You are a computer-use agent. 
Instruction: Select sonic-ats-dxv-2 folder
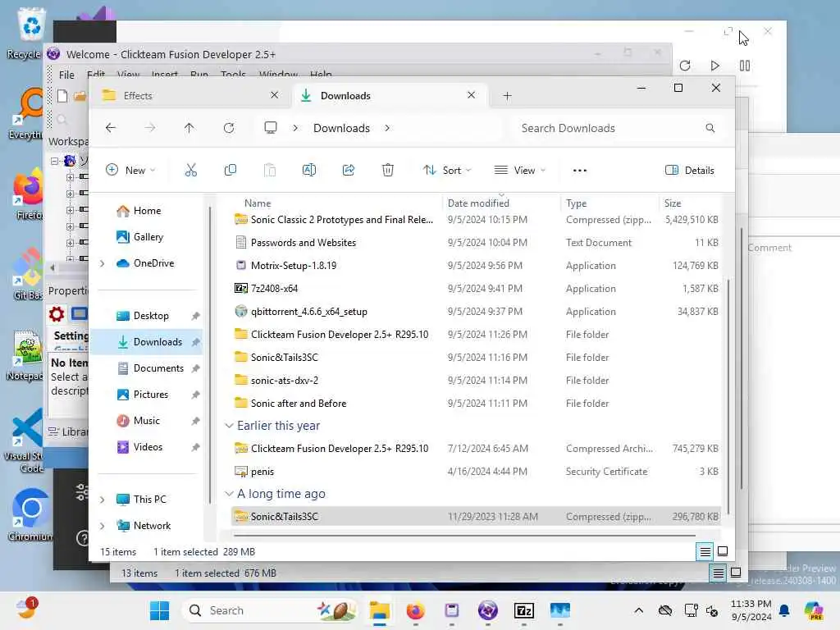[475, 381]
